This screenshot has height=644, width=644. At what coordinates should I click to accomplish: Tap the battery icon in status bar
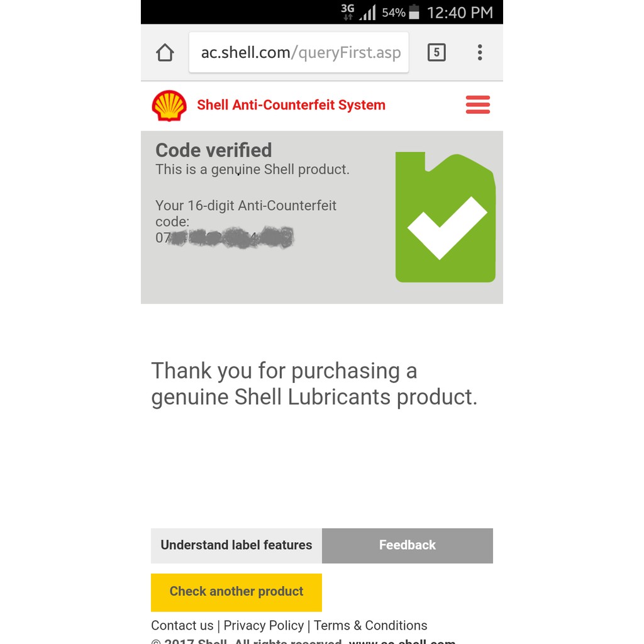click(414, 12)
